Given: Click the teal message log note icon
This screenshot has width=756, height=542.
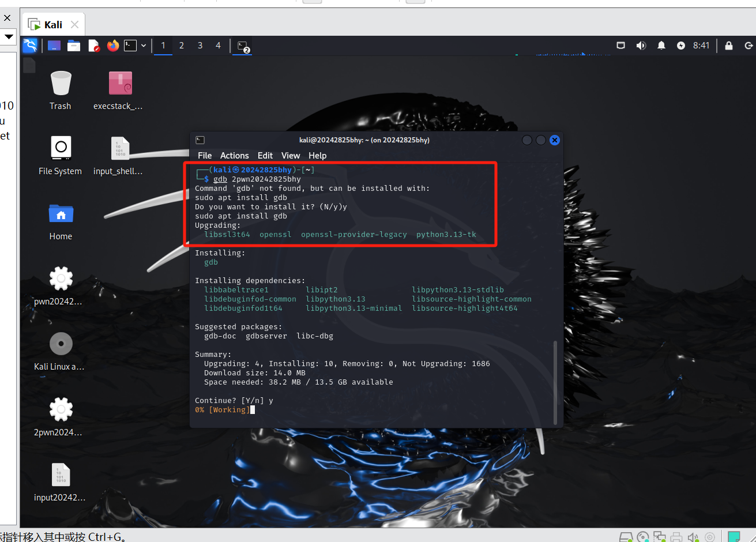Looking at the screenshot, I should [x=734, y=537].
